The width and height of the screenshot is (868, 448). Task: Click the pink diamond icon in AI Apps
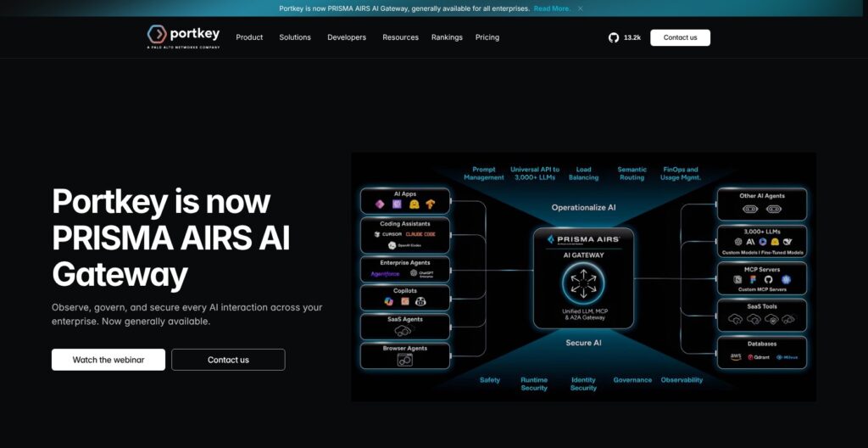point(380,204)
